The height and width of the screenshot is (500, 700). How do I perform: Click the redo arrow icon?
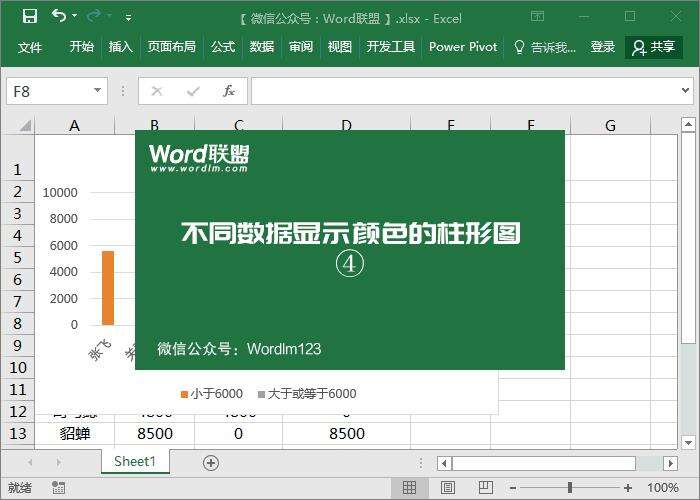tap(94, 17)
